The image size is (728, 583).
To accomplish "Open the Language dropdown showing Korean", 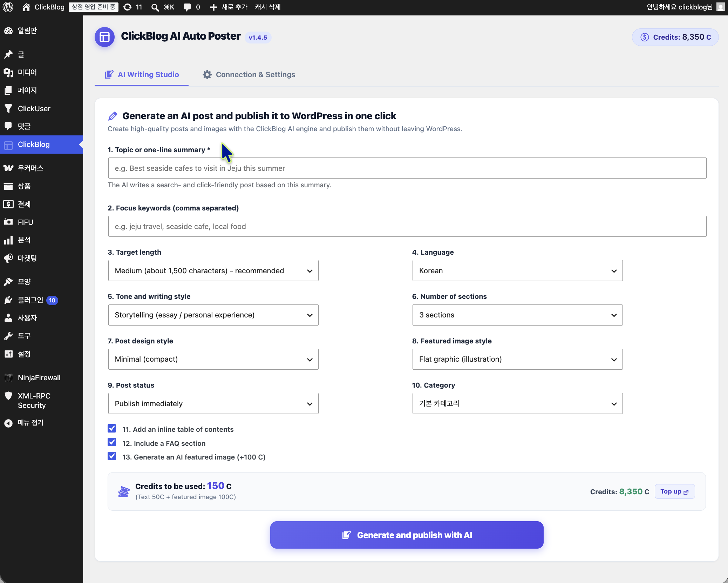I will [517, 270].
